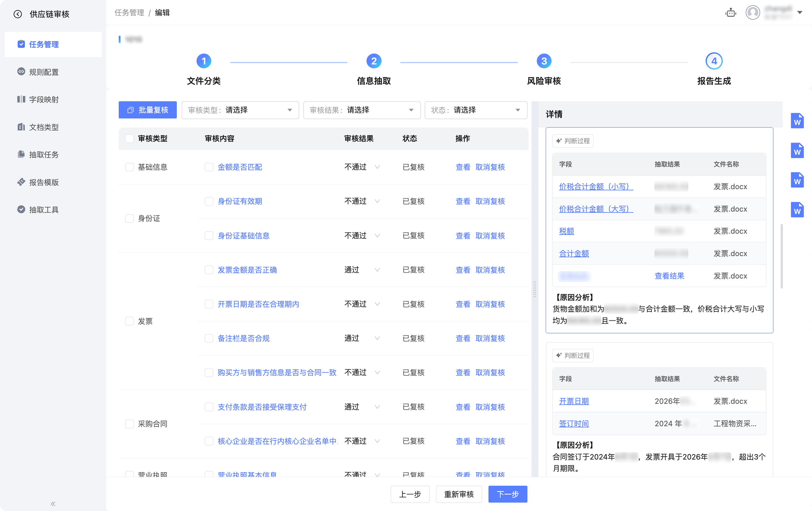Click the 批量复核 button
The height and width of the screenshot is (511, 812).
[x=148, y=110]
